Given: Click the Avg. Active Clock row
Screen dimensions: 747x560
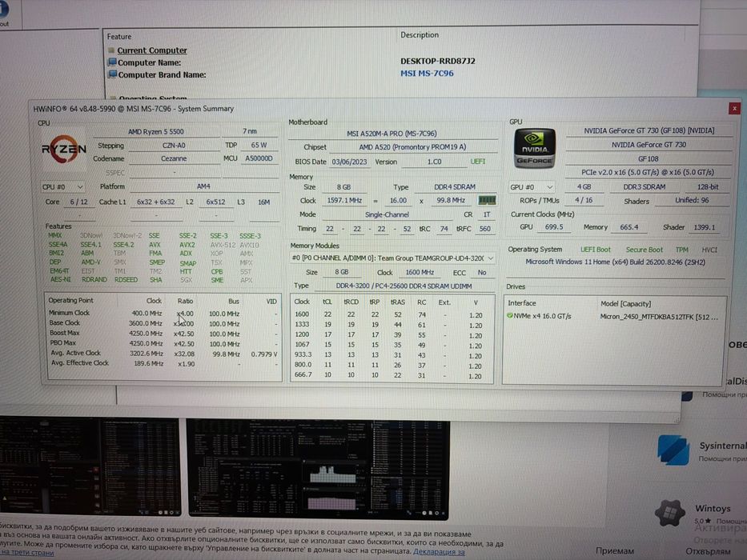Looking at the screenshot, I should 163,354.
